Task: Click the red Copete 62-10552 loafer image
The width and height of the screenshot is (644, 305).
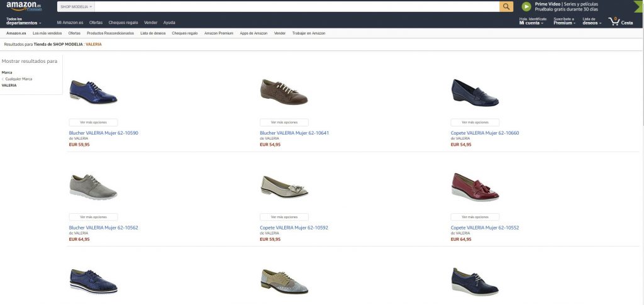Action: coord(475,187)
